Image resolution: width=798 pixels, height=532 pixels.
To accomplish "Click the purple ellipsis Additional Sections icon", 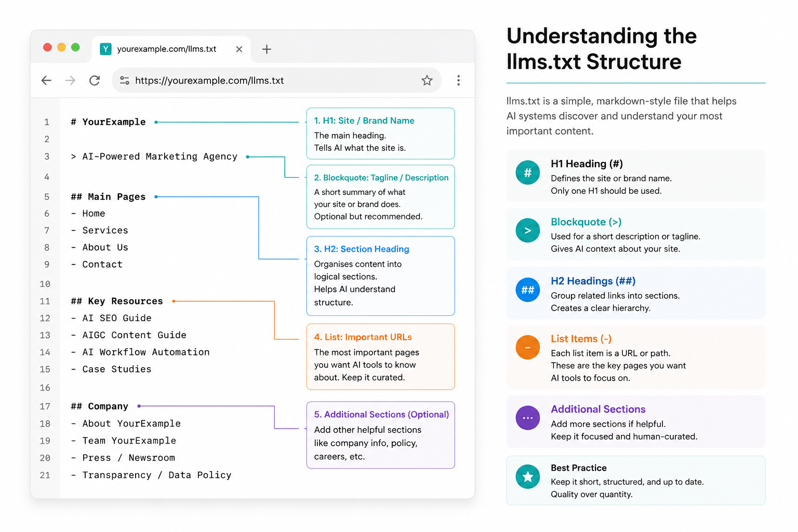I will 528,418.
